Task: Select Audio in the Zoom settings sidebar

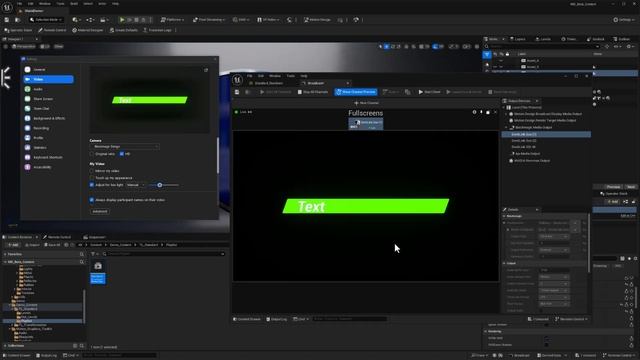Action: tap(48, 89)
